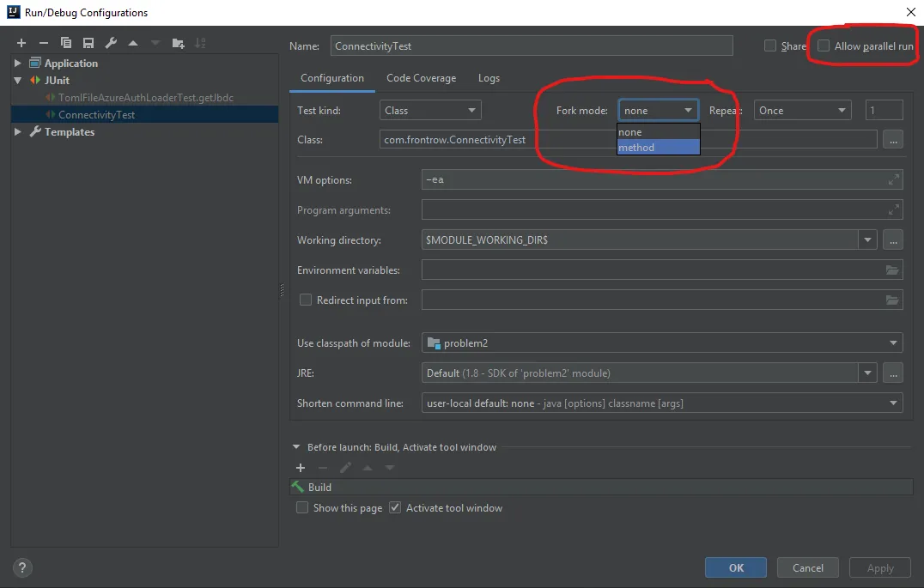Check Show this page option
The height and width of the screenshot is (588, 924).
tap(302, 508)
